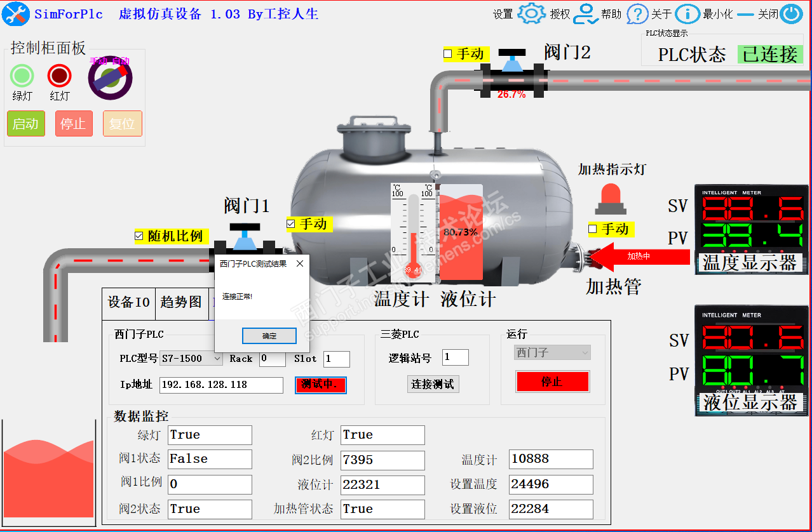The width and height of the screenshot is (812, 532).
Task: Click the 加热管 heating red arrow
Action: 640,256
